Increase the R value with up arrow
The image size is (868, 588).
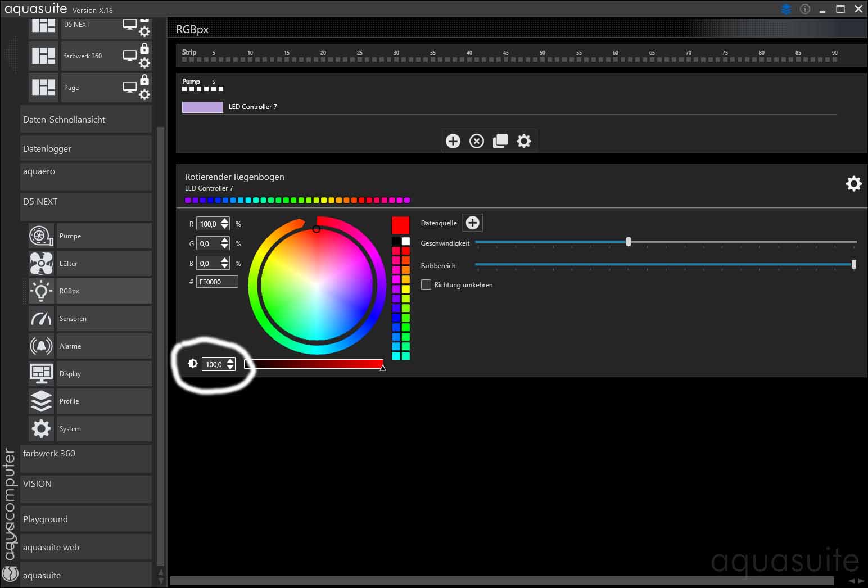[225, 220]
